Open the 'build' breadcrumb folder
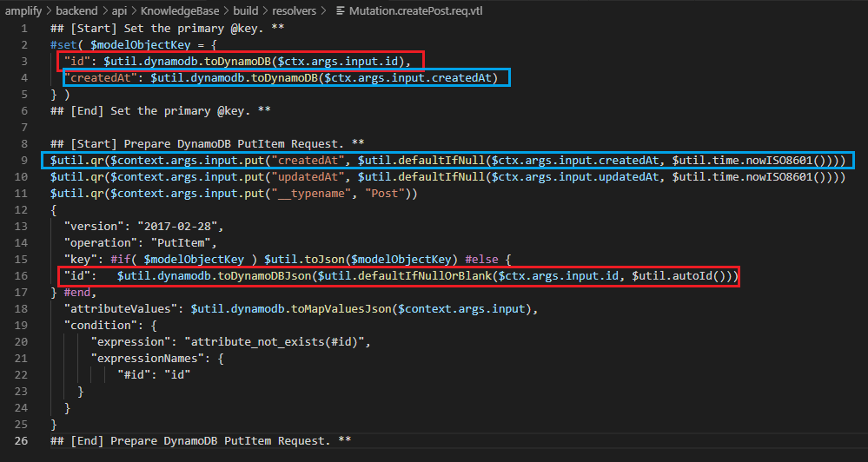868x462 pixels. pos(245,11)
